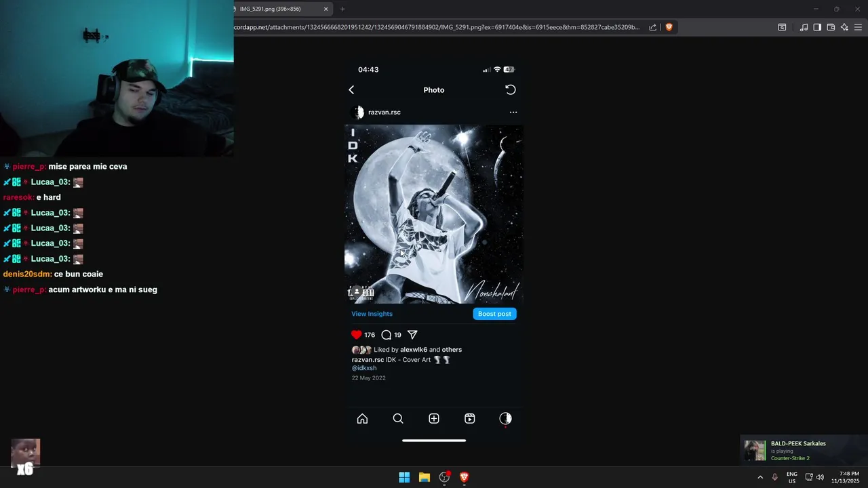Open the 'others' likes list link
The height and width of the screenshot is (488, 868).
(x=452, y=350)
